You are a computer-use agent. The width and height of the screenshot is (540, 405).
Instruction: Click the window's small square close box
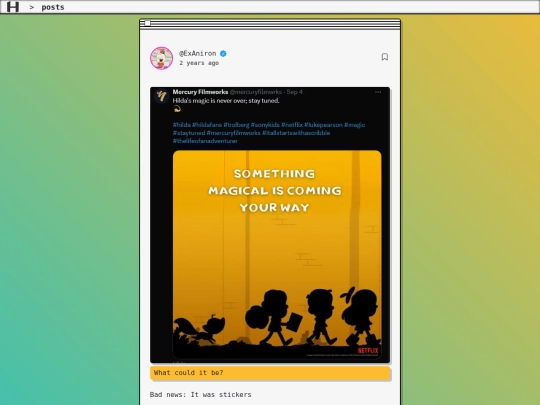(147, 23)
